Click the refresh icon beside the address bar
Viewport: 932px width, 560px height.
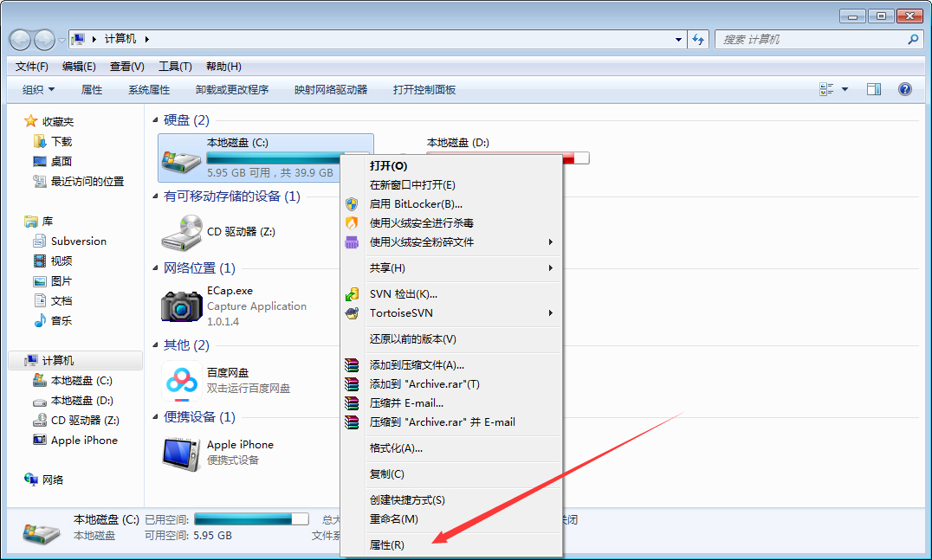[698, 39]
